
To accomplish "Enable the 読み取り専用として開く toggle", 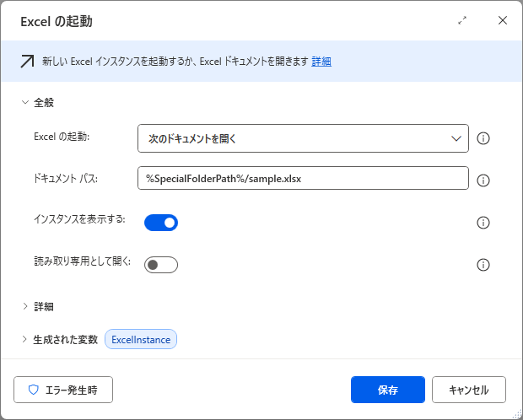I will tap(161, 265).
